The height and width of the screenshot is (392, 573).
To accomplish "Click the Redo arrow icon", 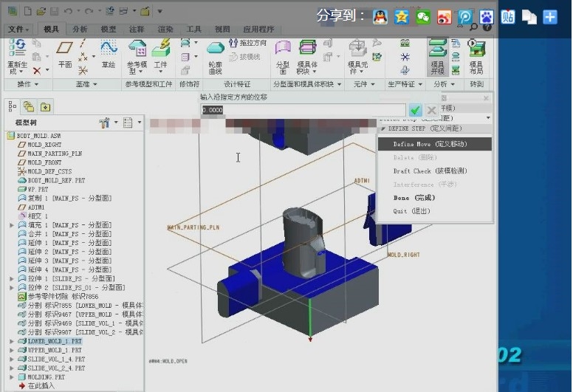I will (x=89, y=11).
